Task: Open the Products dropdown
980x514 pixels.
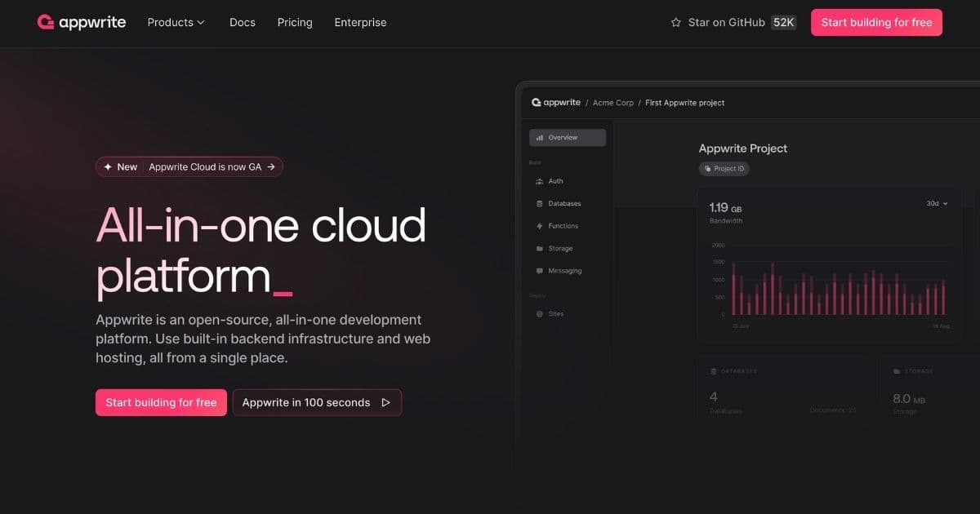Action: click(176, 22)
